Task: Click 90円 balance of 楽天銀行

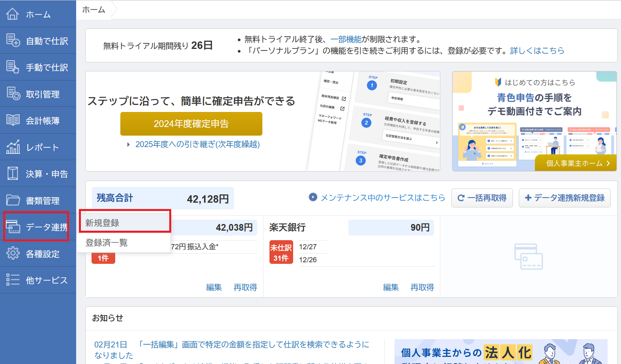Action: [x=391, y=228]
